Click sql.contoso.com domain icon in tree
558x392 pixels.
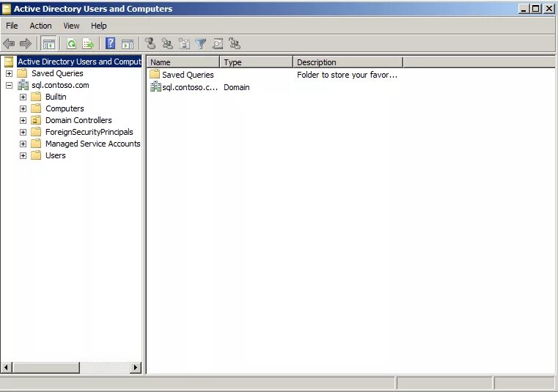coord(23,85)
